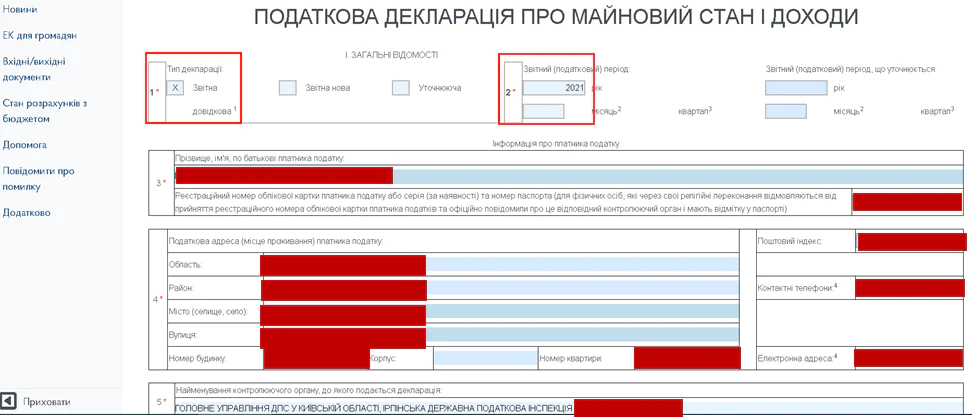Screen dimensions: 972x417
Task: Select the Уточнююча declaration checkbox
Action: 401,88
